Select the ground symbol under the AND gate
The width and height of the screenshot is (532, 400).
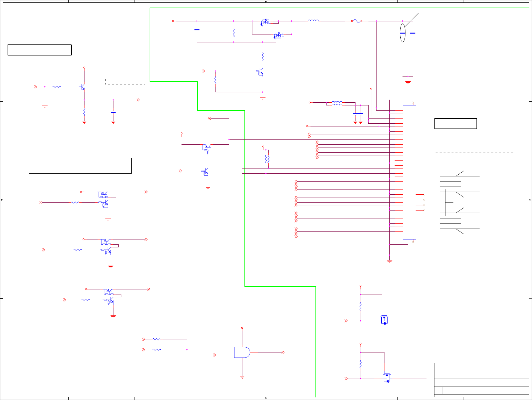242,377
